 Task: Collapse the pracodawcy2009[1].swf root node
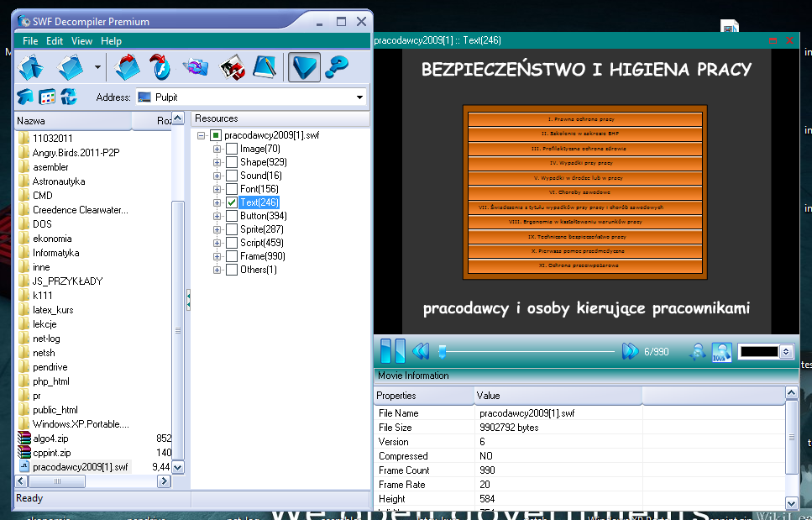click(x=201, y=136)
